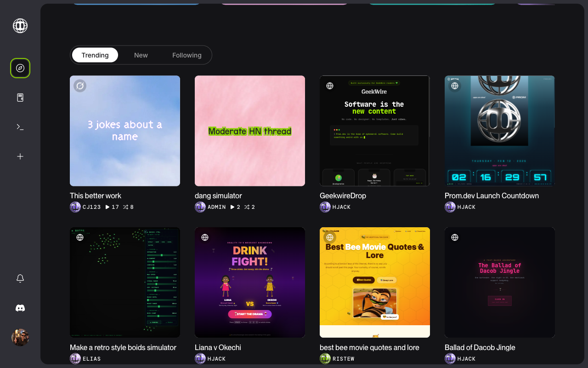Switch to the New tab
Viewport: 588px width, 368px height.
point(141,55)
